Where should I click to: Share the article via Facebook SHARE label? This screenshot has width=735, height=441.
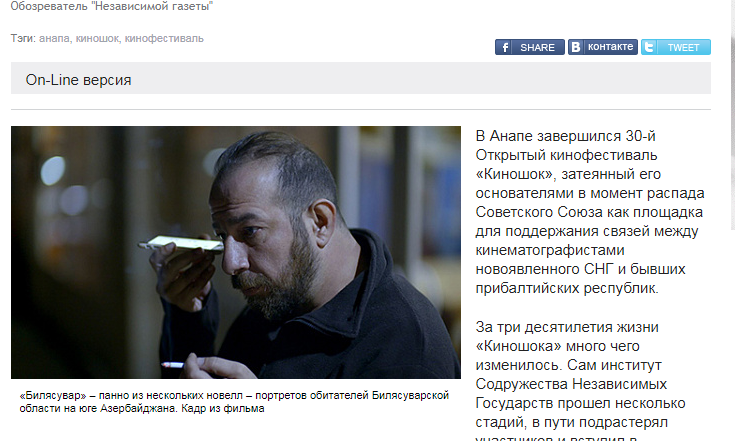pyautogui.click(x=538, y=47)
